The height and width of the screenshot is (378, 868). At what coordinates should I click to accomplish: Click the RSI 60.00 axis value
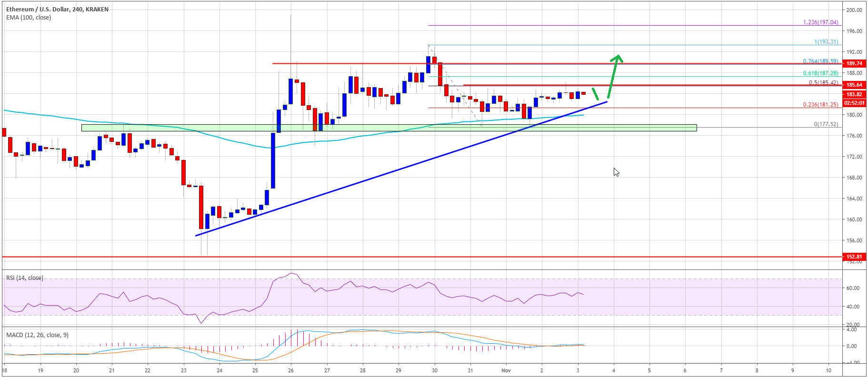[853, 288]
